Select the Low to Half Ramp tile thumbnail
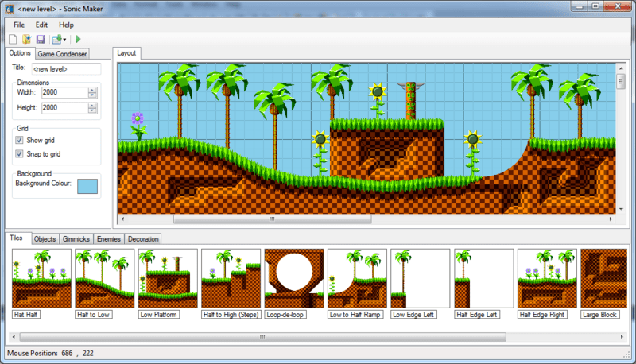The height and width of the screenshot is (364, 636). 357,278
